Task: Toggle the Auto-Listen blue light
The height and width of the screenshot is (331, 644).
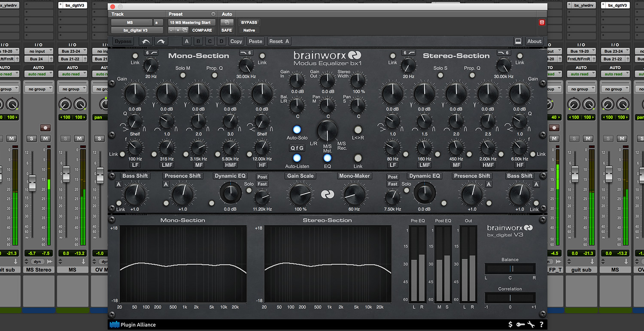Action: click(x=297, y=158)
